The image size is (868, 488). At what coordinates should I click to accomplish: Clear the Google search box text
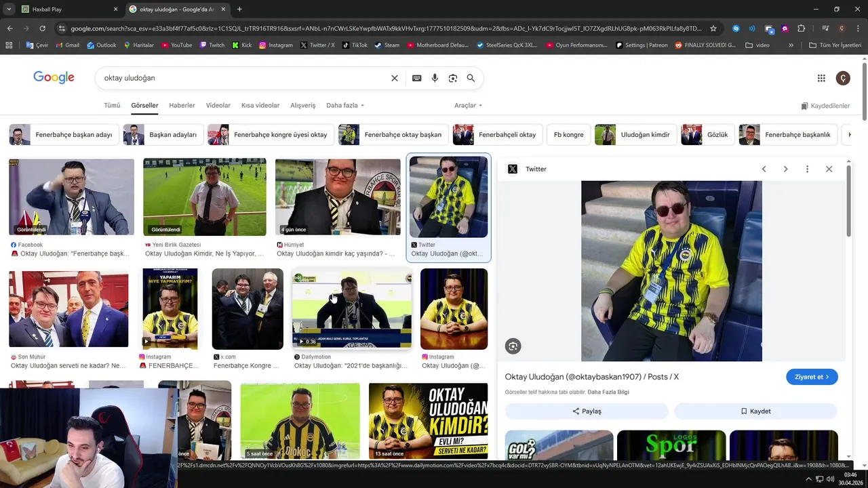(395, 78)
